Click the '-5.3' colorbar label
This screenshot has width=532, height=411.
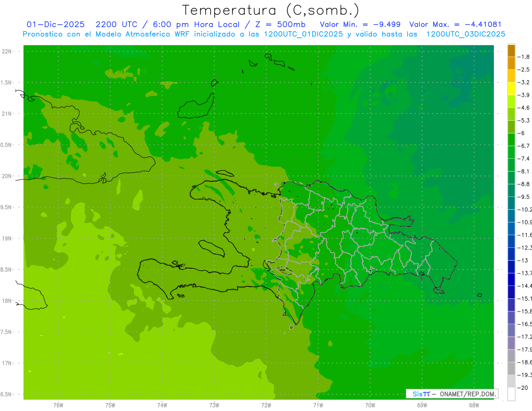pos(524,120)
